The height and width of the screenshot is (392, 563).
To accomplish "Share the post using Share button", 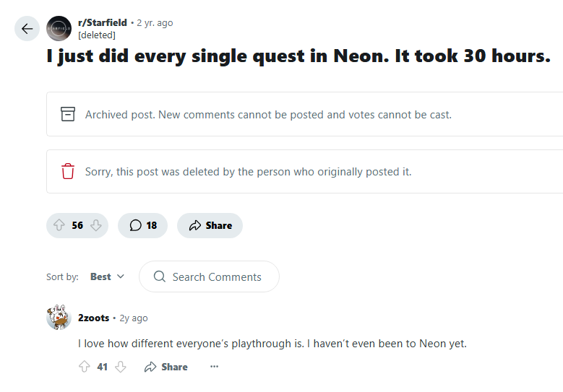I will (210, 225).
